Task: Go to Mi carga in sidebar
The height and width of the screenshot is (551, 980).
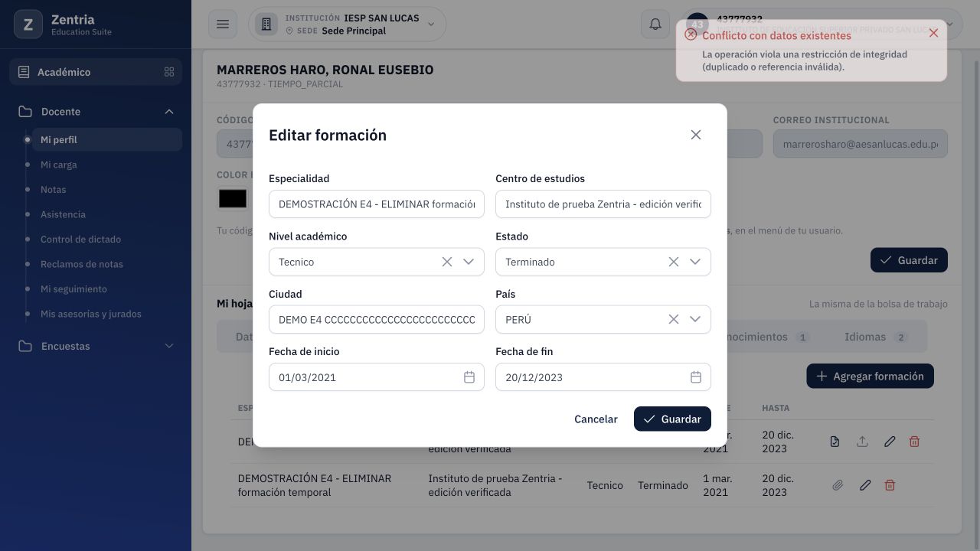Action: [x=59, y=165]
